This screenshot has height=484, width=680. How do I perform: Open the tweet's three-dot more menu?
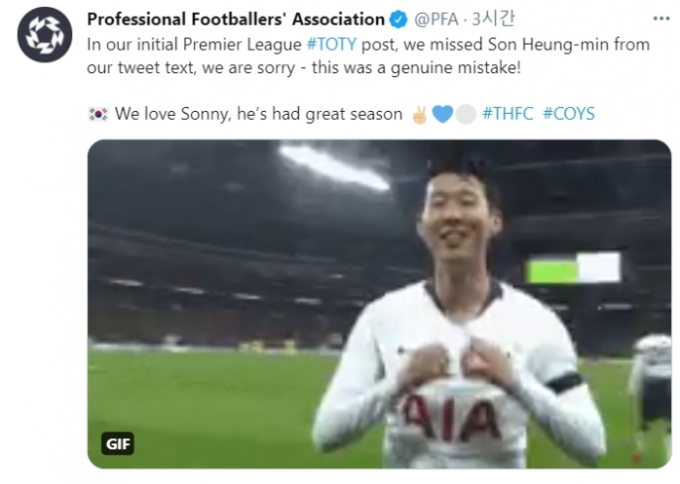[661, 19]
